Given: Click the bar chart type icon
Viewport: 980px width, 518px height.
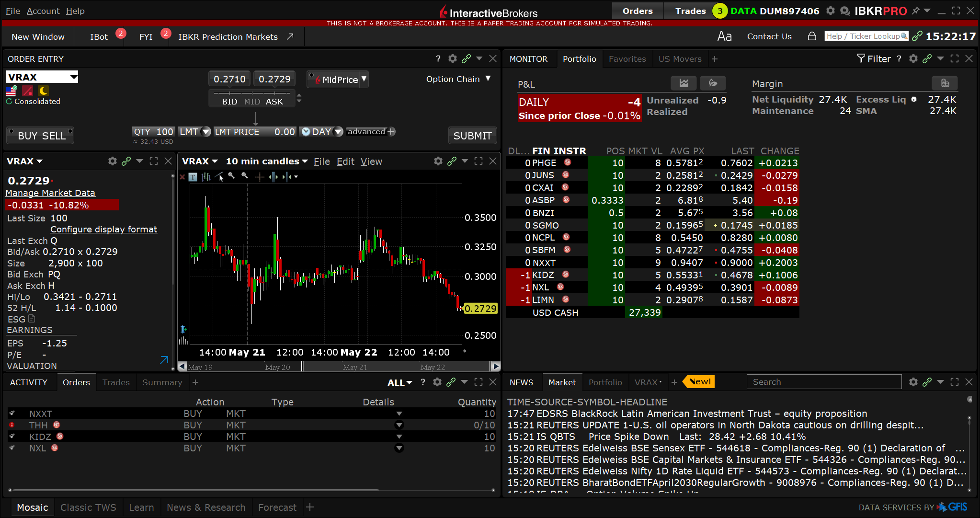Looking at the screenshot, I should pyautogui.click(x=206, y=177).
